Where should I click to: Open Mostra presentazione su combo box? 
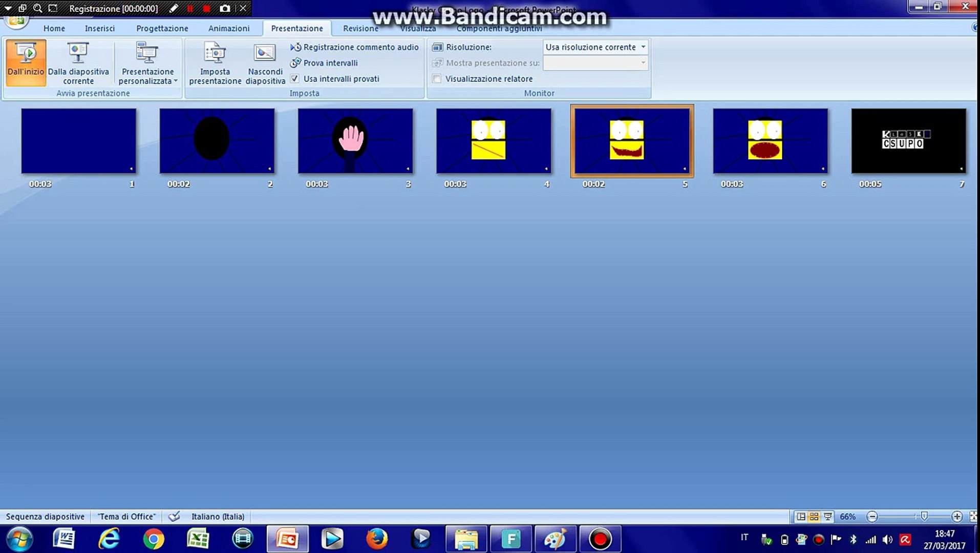[595, 63]
